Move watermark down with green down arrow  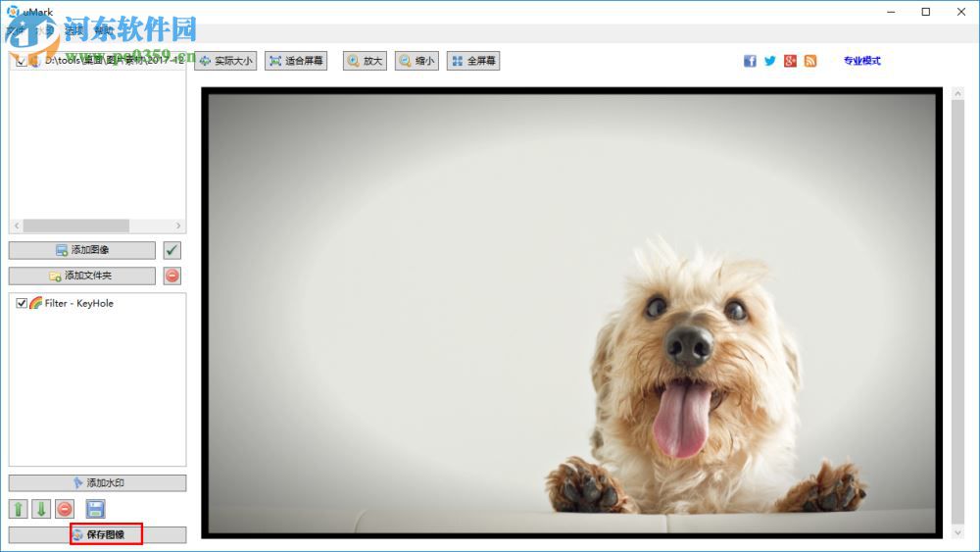pos(41,509)
